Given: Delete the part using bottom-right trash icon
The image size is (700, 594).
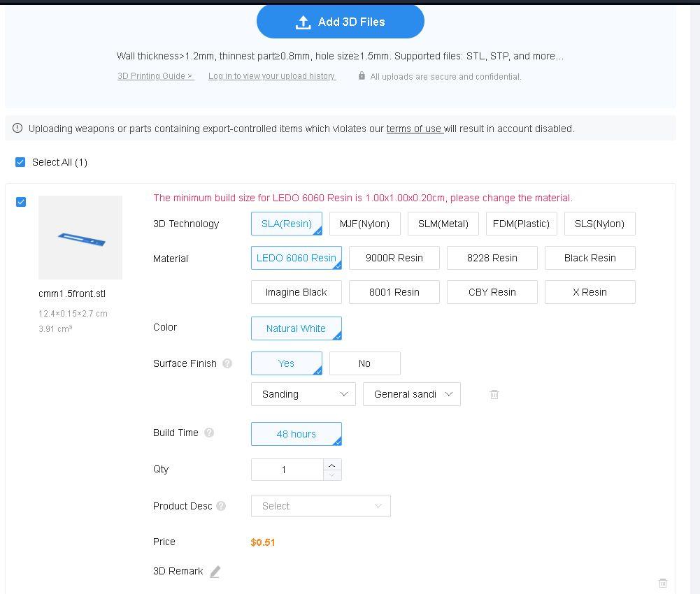Looking at the screenshot, I should coord(663,583).
